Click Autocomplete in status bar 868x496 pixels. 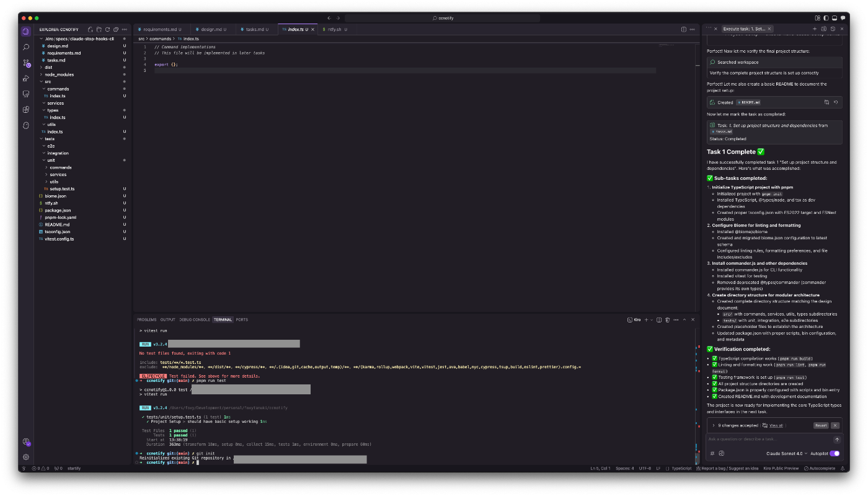[x=820, y=468]
